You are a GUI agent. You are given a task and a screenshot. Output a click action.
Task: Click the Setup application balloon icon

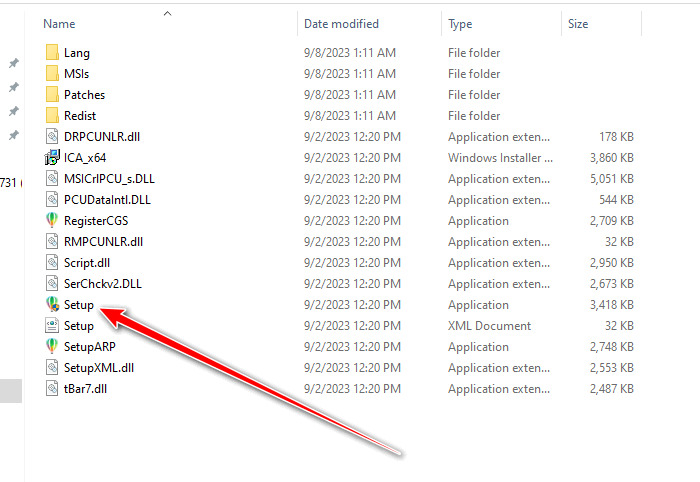coord(53,305)
